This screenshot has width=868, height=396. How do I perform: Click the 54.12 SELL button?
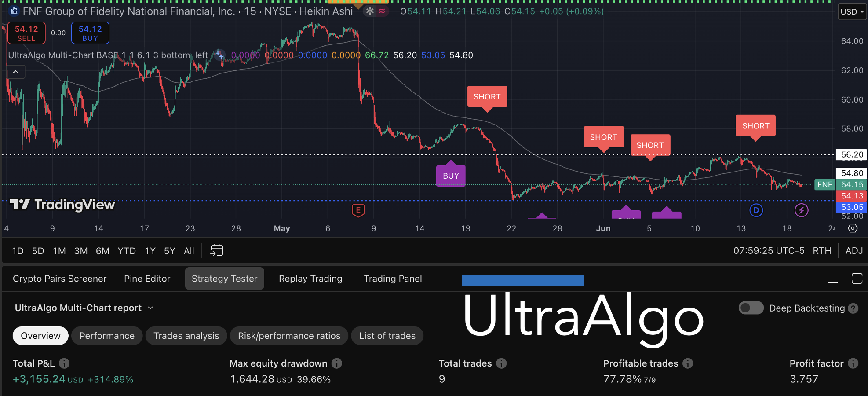point(26,33)
